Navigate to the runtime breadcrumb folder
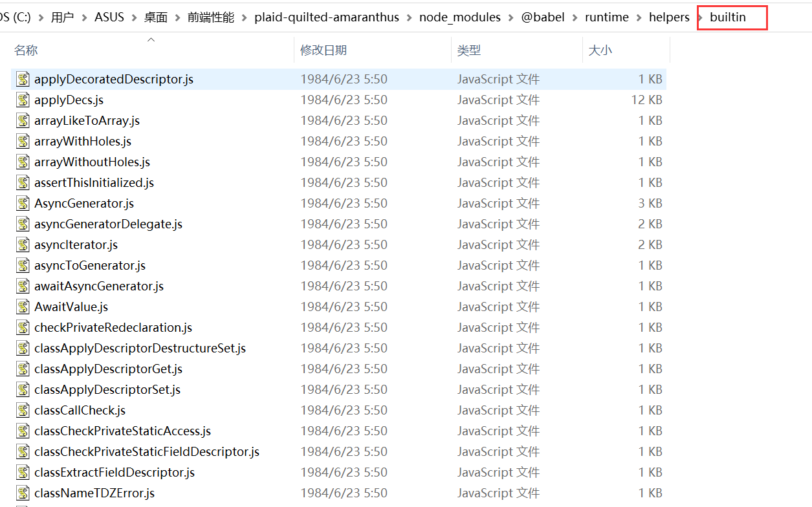812x507 pixels. tap(607, 17)
